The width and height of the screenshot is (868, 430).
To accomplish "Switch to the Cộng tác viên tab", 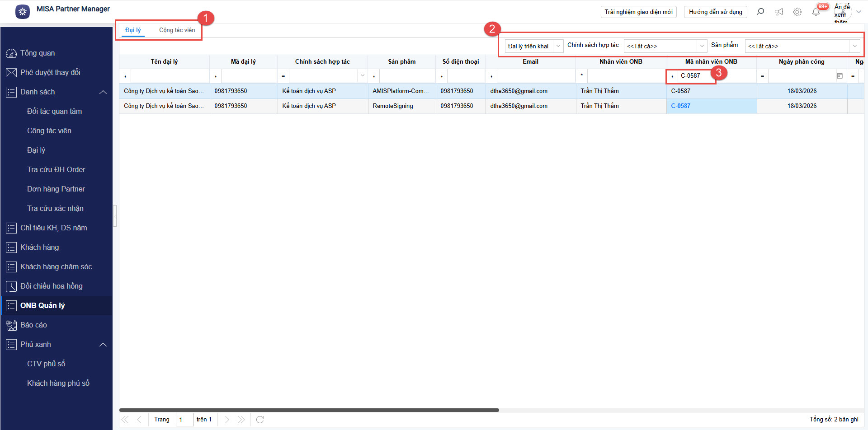I will (177, 30).
